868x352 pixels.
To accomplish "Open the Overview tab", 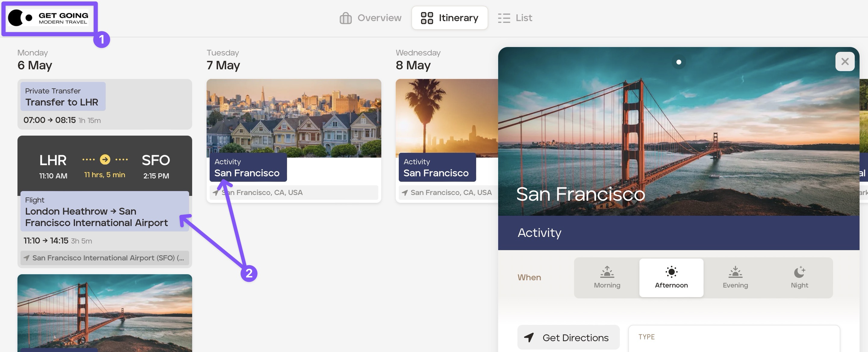I will tap(370, 18).
